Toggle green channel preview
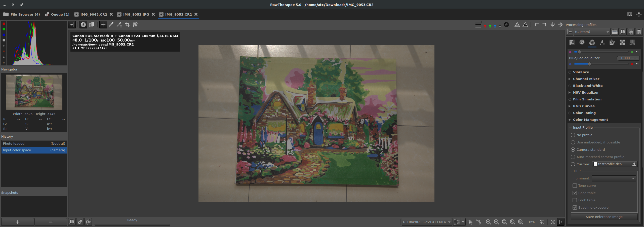644x227 pixels. point(490,26)
